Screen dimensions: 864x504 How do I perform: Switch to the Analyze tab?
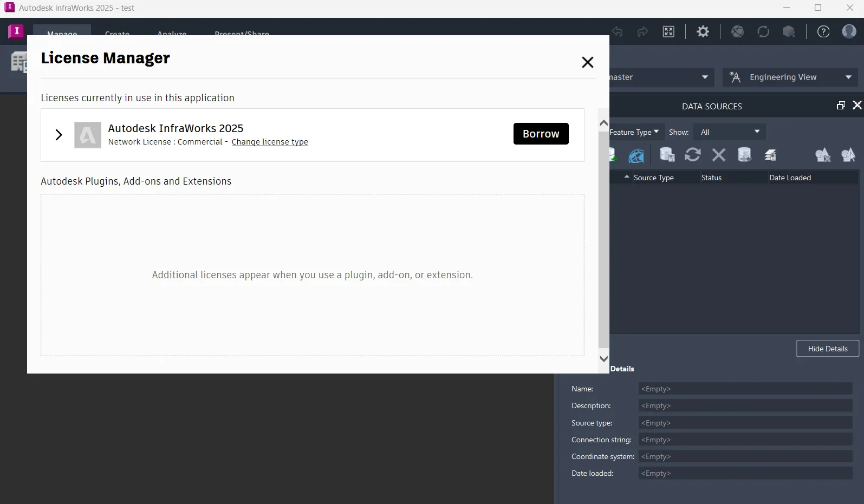[172, 32]
